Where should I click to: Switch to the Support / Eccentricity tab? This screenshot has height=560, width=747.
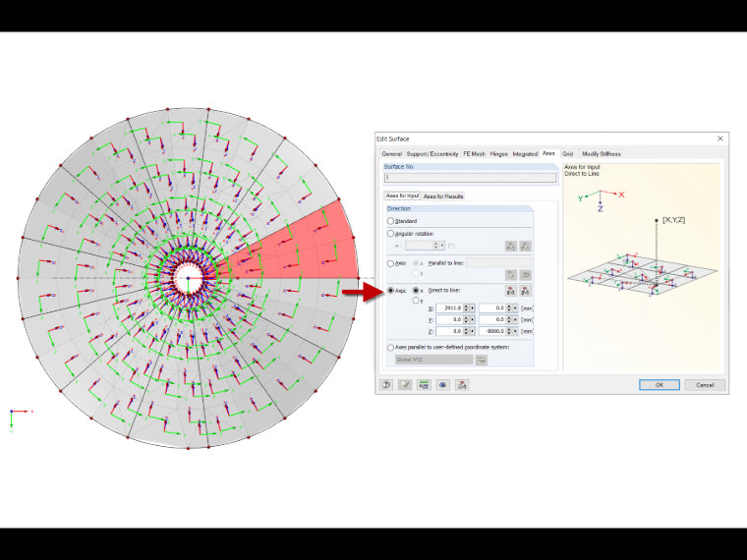tap(432, 154)
